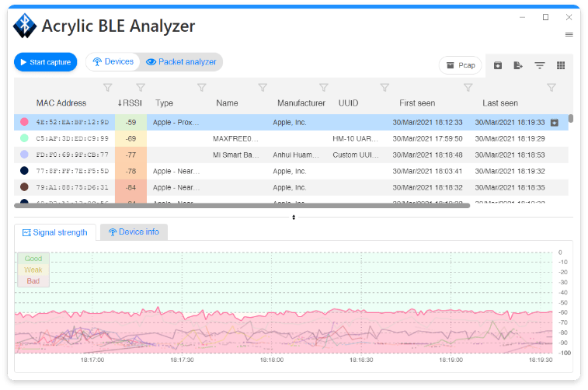Click RSSI value -69
The width and height of the screenshot is (588, 390).
point(130,138)
